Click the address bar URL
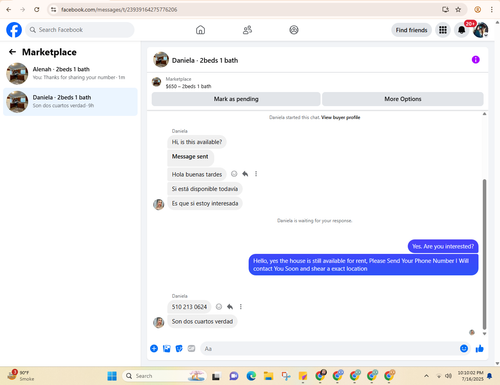Viewport: 500px width, 385px height. coord(119,10)
